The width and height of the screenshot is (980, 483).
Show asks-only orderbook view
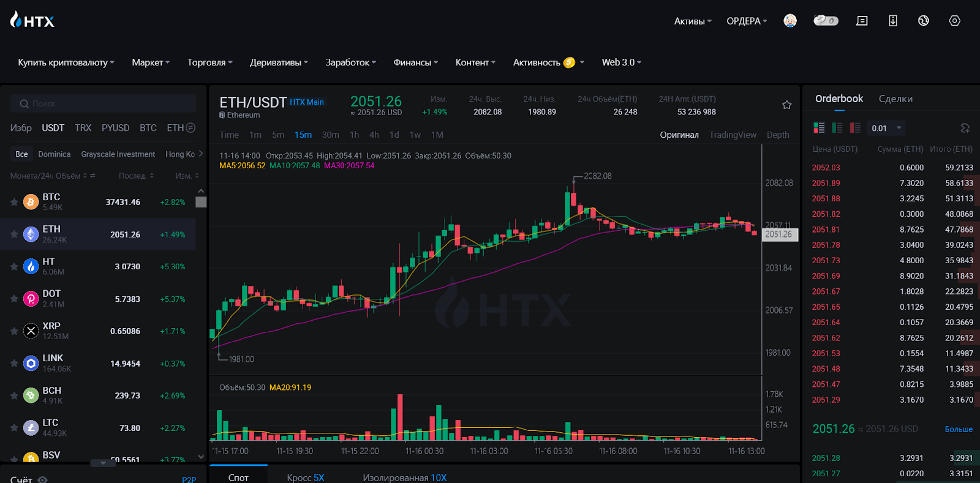pyautogui.click(x=855, y=128)
